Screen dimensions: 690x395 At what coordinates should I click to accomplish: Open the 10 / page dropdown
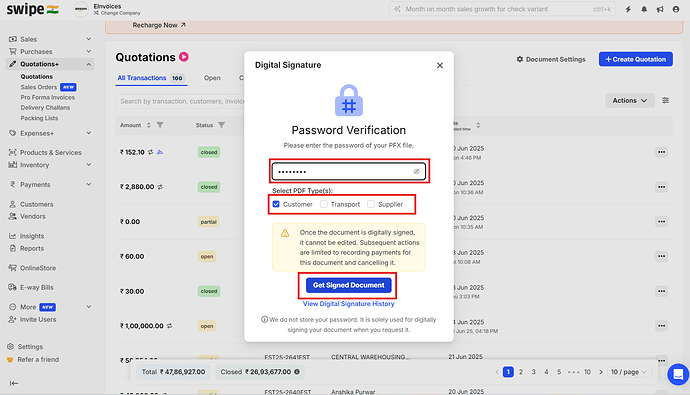(x=629, y=372)
